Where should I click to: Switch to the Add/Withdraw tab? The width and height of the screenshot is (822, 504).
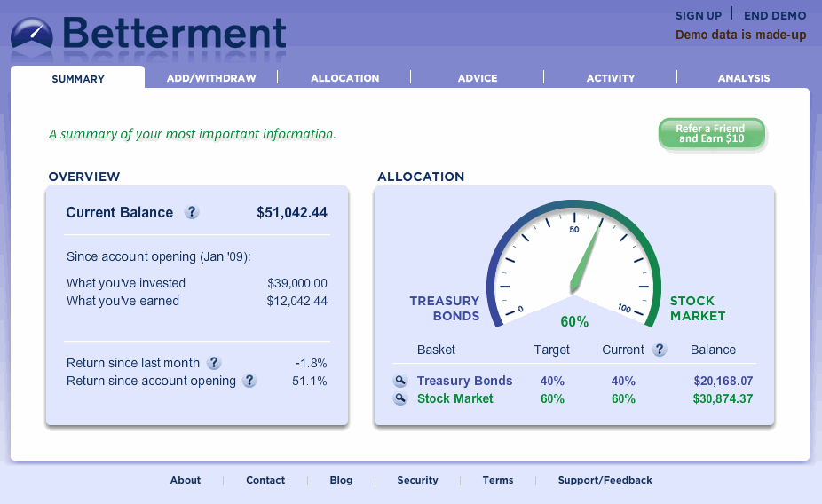pyautogui.click(x=211, y=78)
